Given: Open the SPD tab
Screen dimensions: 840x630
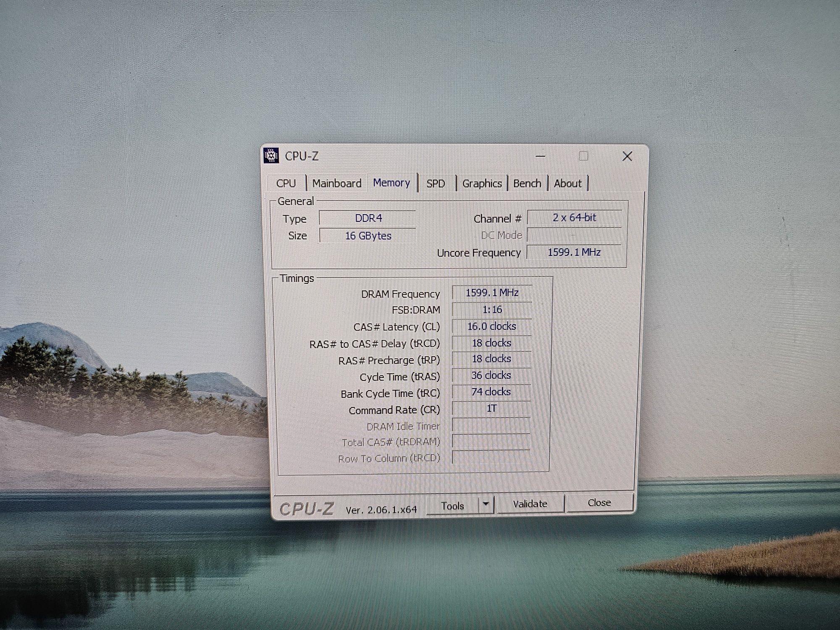Looking at the screenshot, I should click(x=436, y=184).
